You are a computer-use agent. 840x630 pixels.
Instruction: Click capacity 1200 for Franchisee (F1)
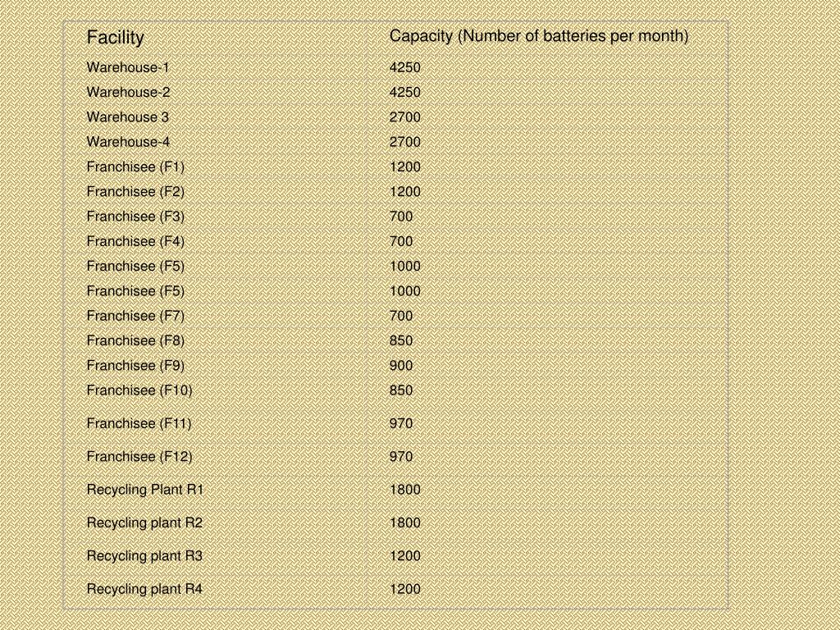(405, 167)
